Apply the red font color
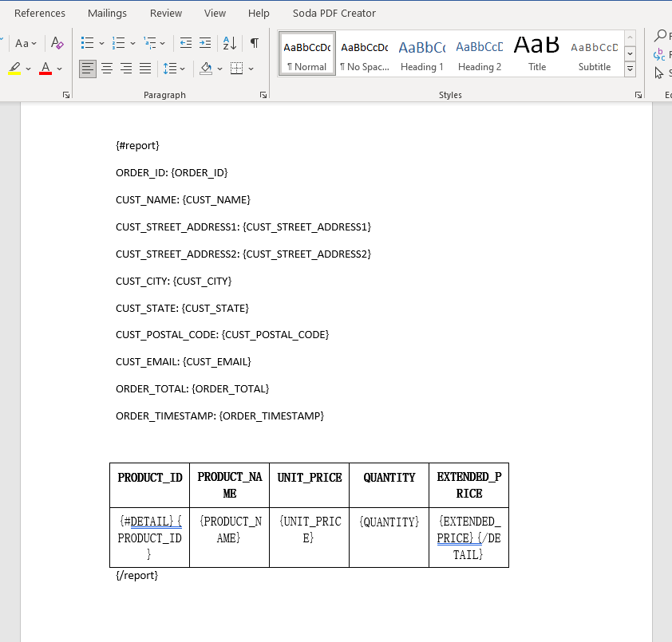This screenshot has height=642, width=672. tap(45, 69)
